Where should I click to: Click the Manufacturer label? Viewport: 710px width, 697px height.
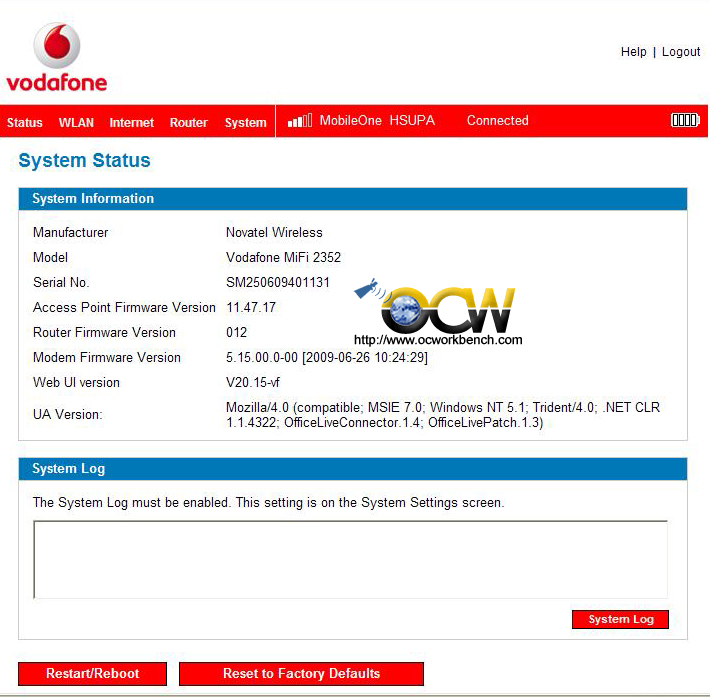(70, 232)
